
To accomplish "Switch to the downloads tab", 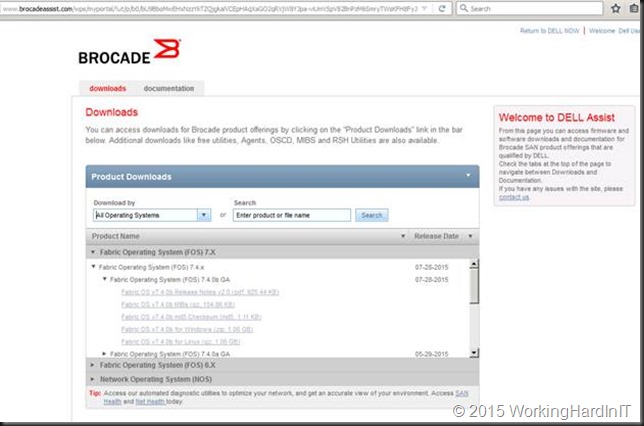I will click(x=108, y=88).
